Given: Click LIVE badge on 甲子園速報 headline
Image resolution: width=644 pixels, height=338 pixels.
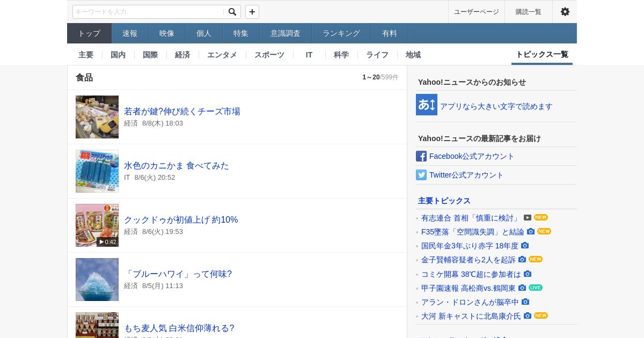Looking at the screenshot, I should pos(536,288).
